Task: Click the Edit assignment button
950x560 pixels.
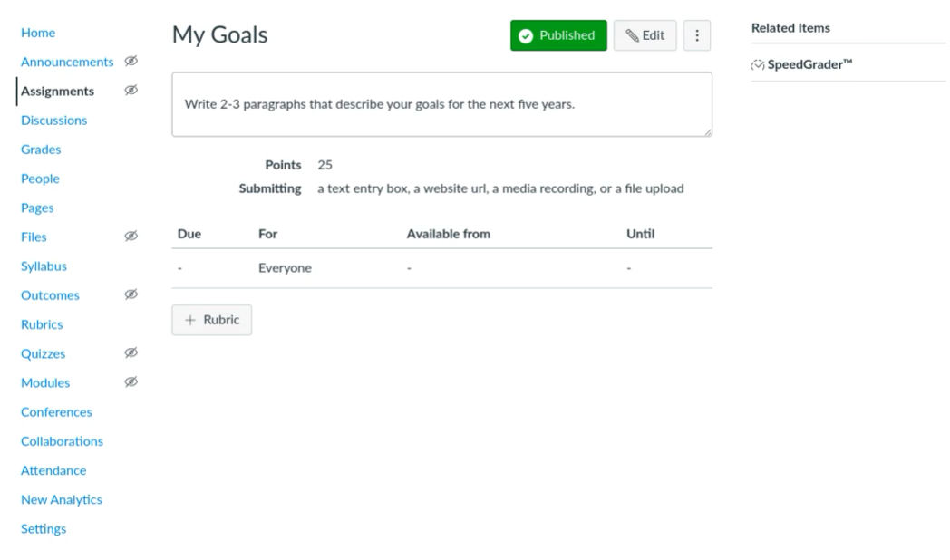Action: pos(645,35)
